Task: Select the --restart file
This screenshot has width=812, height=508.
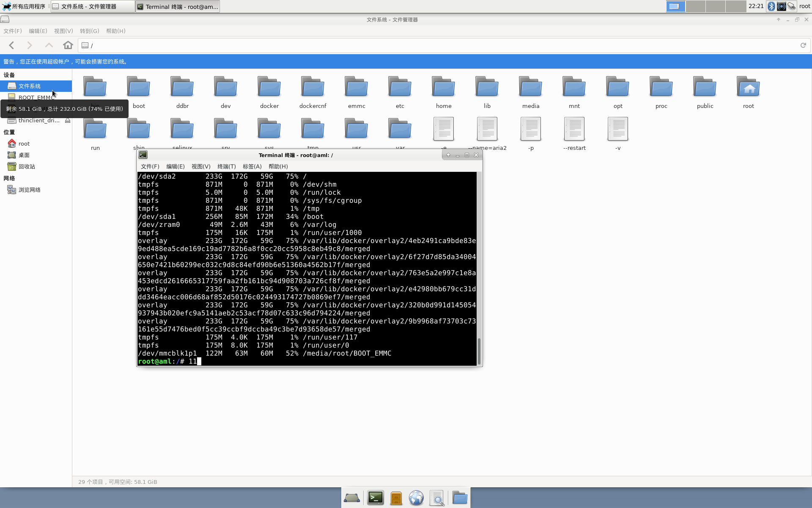Action: tap(574, 135)
